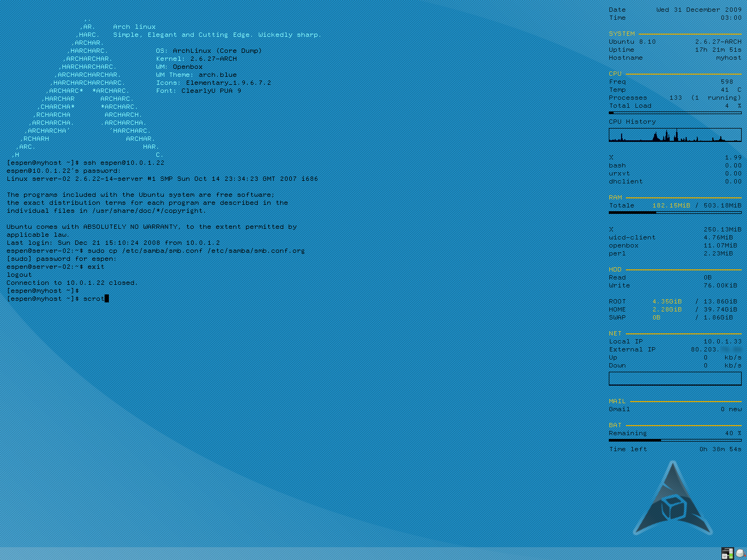Click the 'Wed 31 December 2009' date value

pos(699,10)
